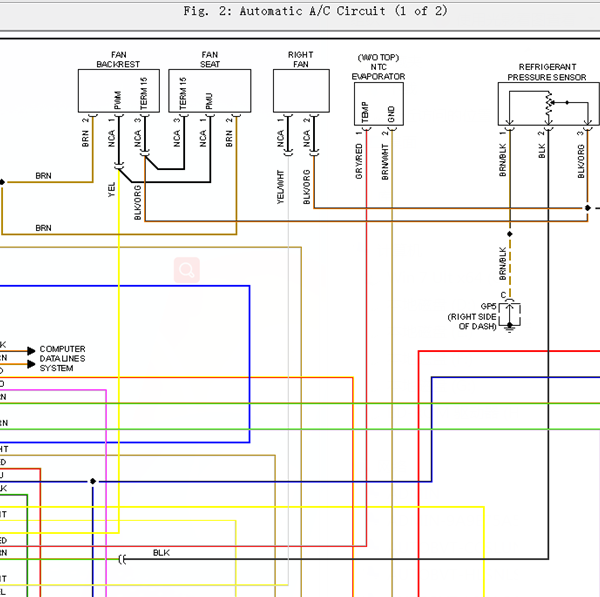
Task: Click the Right Side of Dash label
Action: click(x=472, y=321)
